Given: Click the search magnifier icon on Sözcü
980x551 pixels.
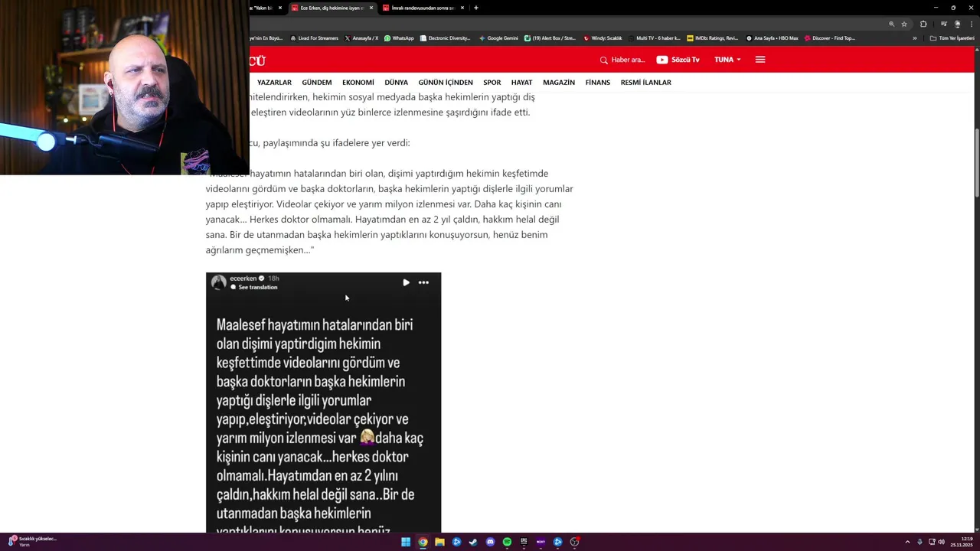Looking at the screenshot, I should 604,60.
